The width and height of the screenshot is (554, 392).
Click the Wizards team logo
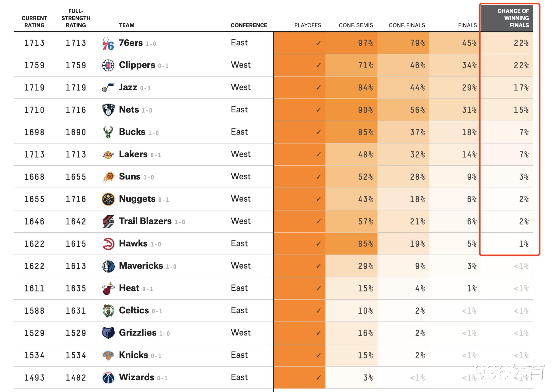coord(108,378)
